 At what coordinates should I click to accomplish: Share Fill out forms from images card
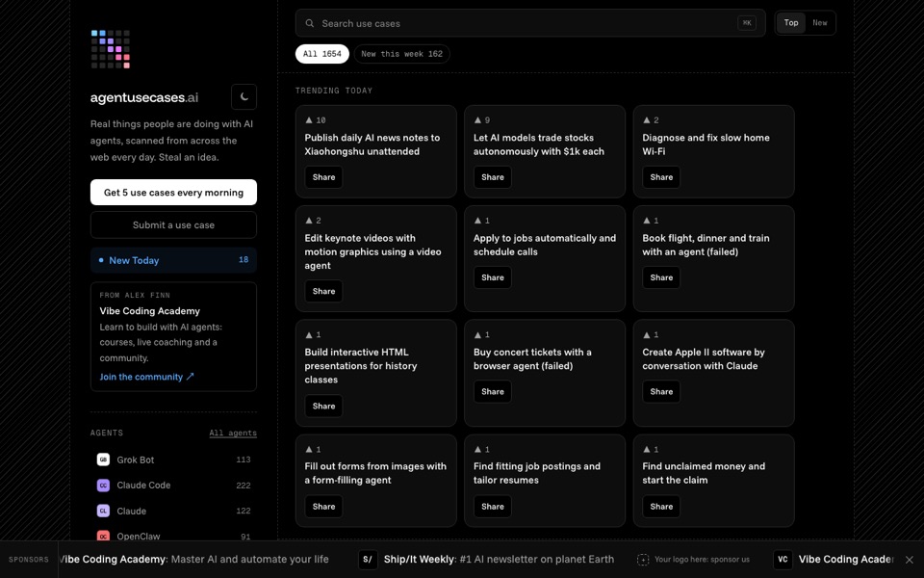[x=323, y=506]
